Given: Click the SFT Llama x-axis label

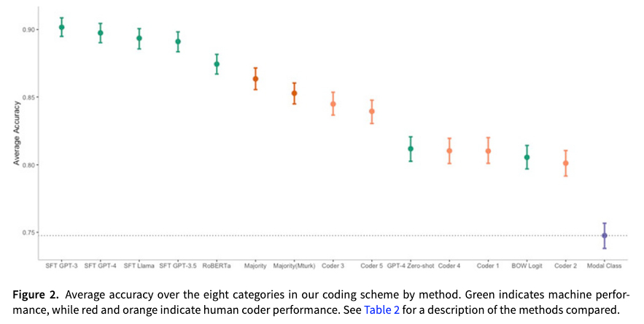Looking at the screenshot, I should tap(139, 266).
